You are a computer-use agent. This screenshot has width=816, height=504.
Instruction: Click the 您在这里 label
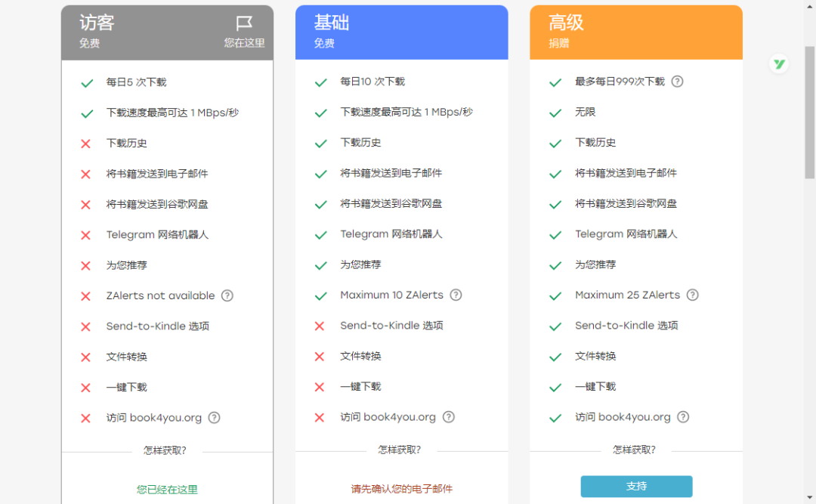pos(245,43)
